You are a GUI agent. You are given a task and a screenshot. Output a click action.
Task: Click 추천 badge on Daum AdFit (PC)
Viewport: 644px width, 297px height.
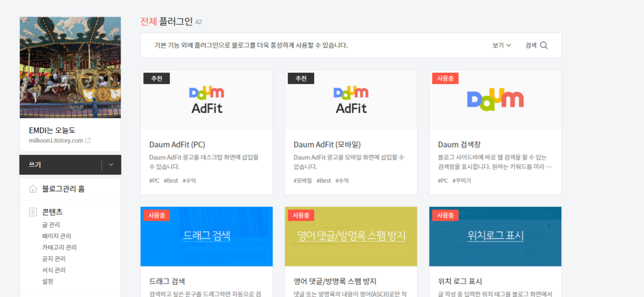(157, 79)
